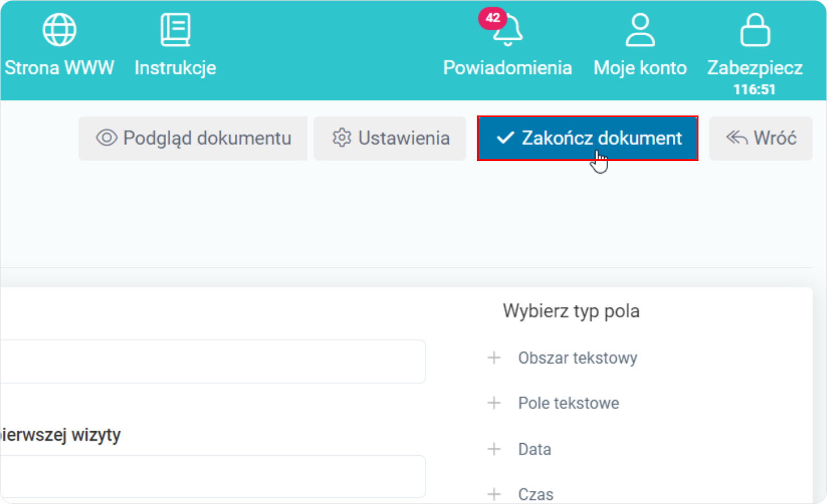This screenshot has width=827, height=504.
Task: Click the Strona WWW label
Action: point(60,68)
